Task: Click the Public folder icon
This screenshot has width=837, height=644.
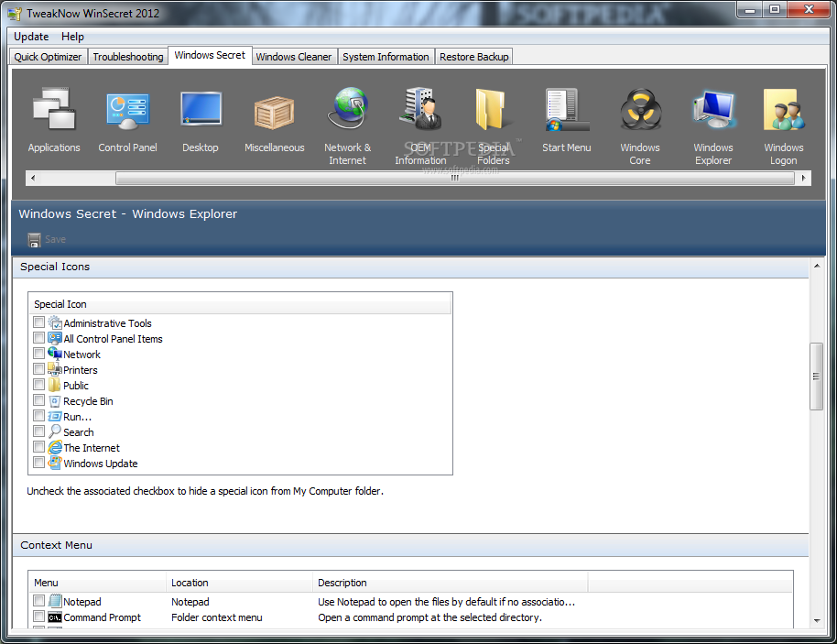Action: point(54,385)
